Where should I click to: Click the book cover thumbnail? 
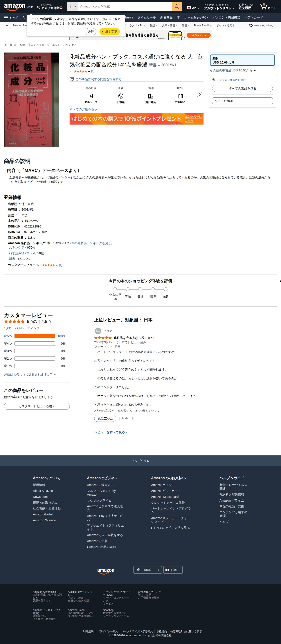31,100
